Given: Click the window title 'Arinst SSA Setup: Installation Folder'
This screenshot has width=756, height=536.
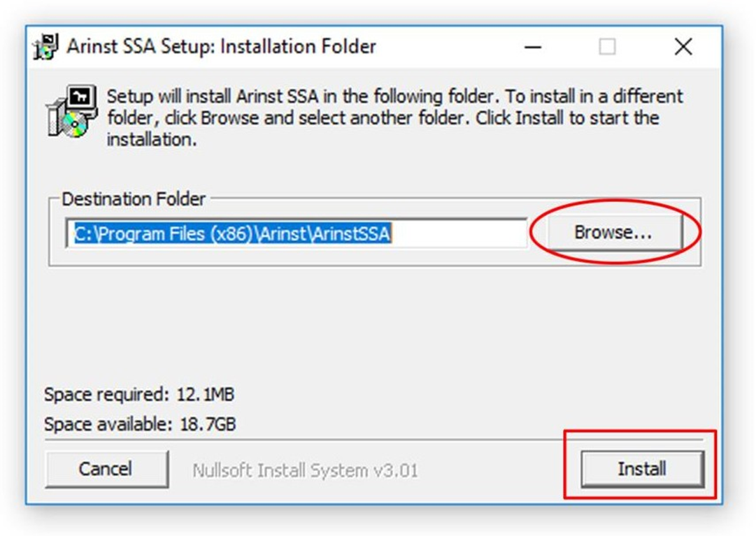Looking at the screenshot, I should tap(221, 47).
